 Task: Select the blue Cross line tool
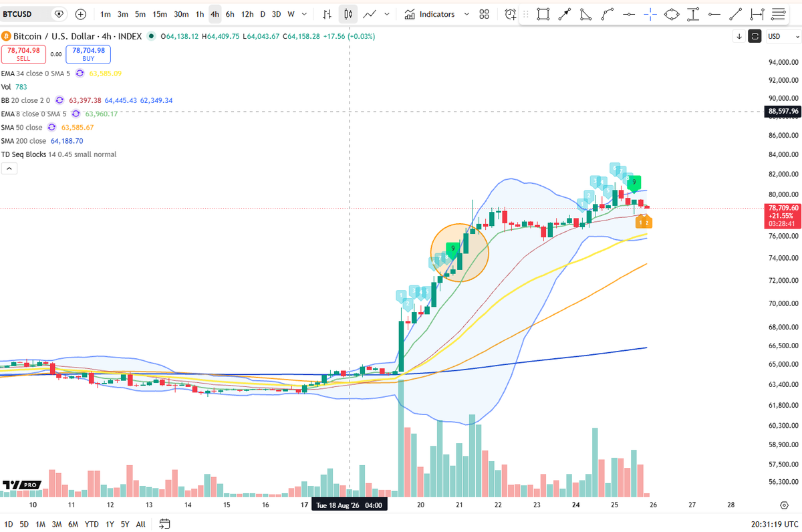(x=650, y=14)
